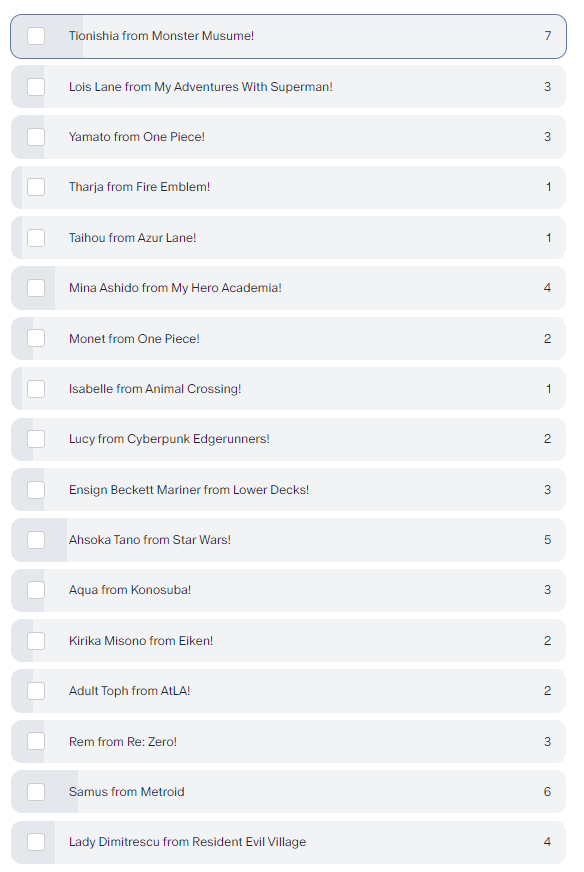Tick the Lady Dimitrescu checkbox
Viewport: 584px width, 872px height.
pyautogui.click(x=36, y=842)
